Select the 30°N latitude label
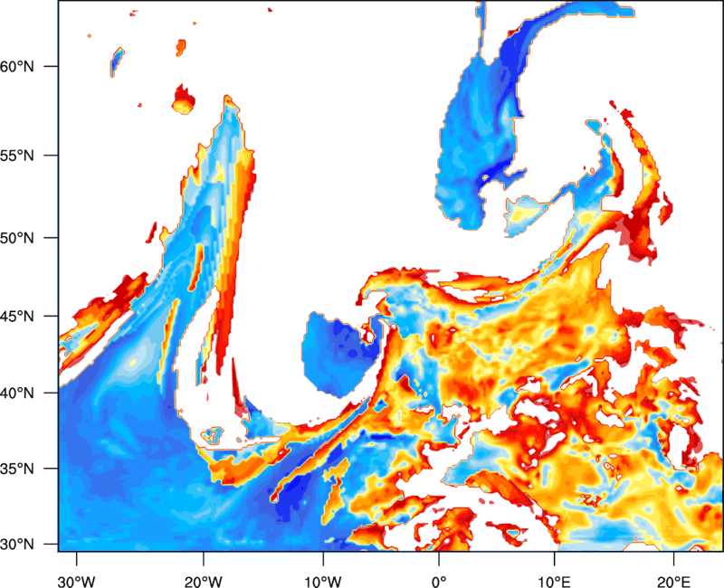Image resolution: width=724 pixels, height=588 pixels. click(17, 545)
